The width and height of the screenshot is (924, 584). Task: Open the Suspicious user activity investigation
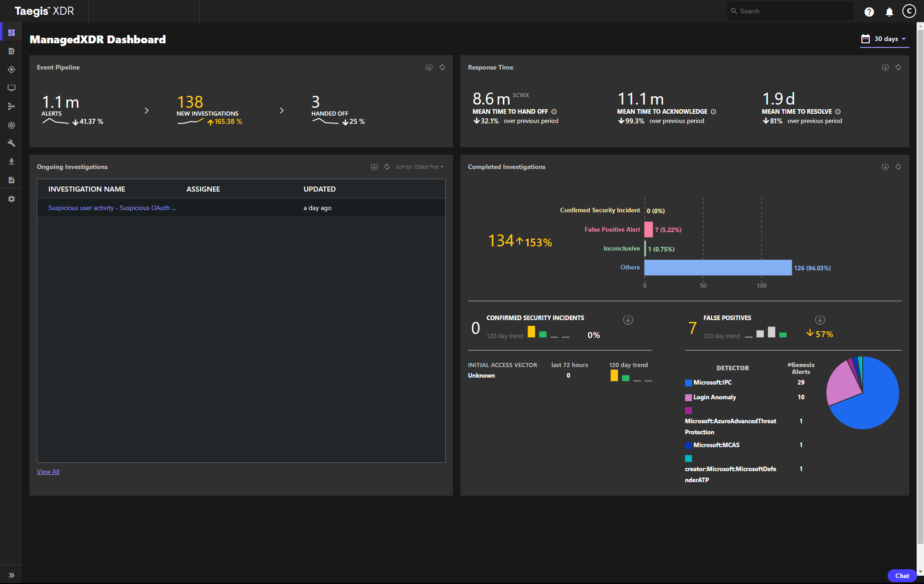(x=112, y=208)
